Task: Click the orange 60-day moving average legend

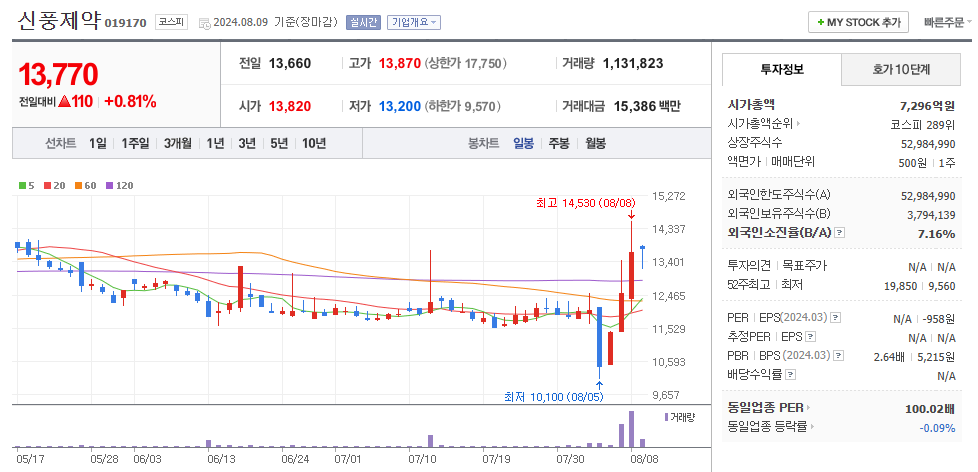Action: 86,185
